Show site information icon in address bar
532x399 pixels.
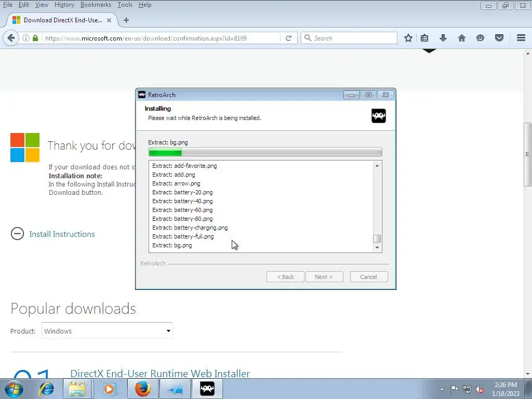[x=26, y=38]
